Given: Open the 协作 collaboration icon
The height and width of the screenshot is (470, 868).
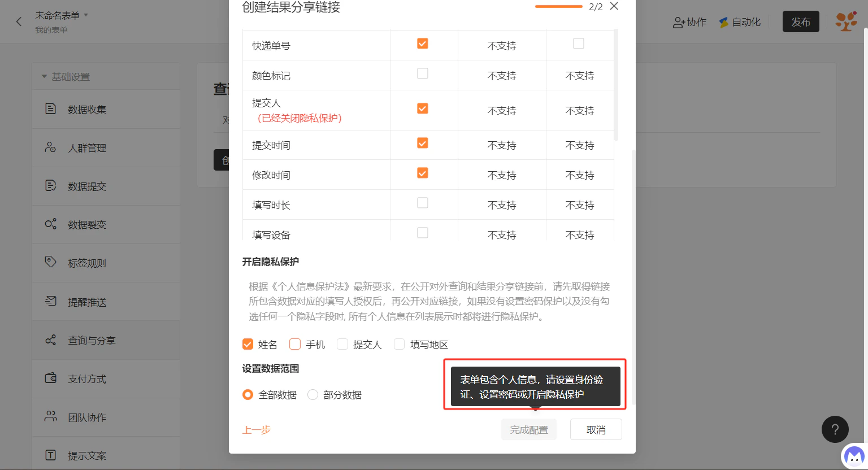Looking at the screenshot, I should click(679, 23).
